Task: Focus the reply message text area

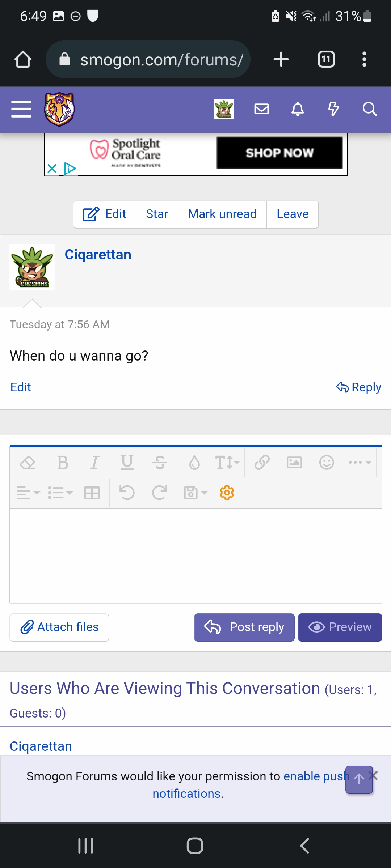Action: click(x=196, y=556)
